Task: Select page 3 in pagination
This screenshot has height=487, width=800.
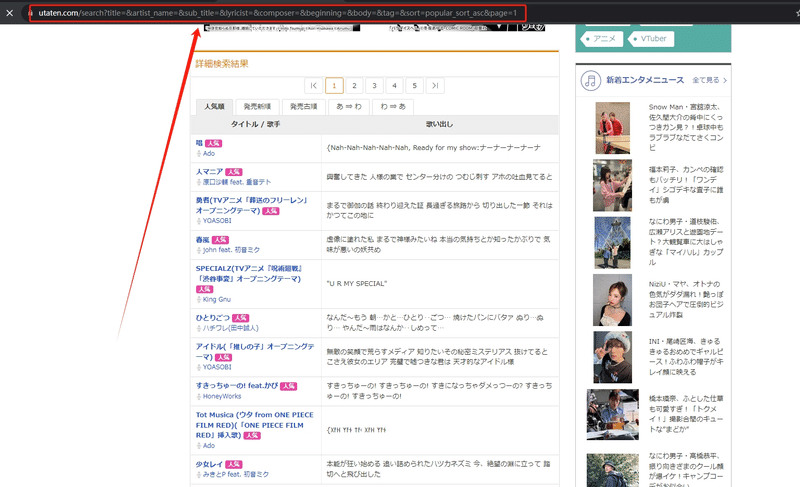Action: [x=374, y=86]
